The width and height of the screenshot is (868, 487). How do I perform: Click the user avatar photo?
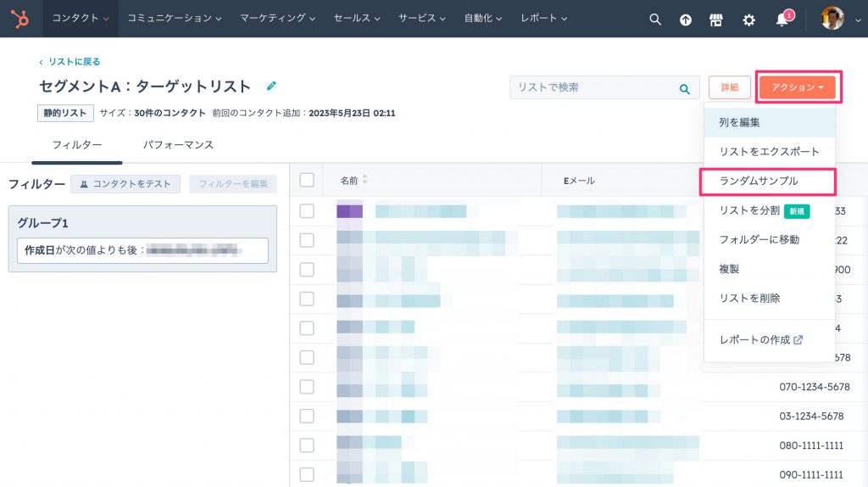pyautogui.click(x=832, y=19)
